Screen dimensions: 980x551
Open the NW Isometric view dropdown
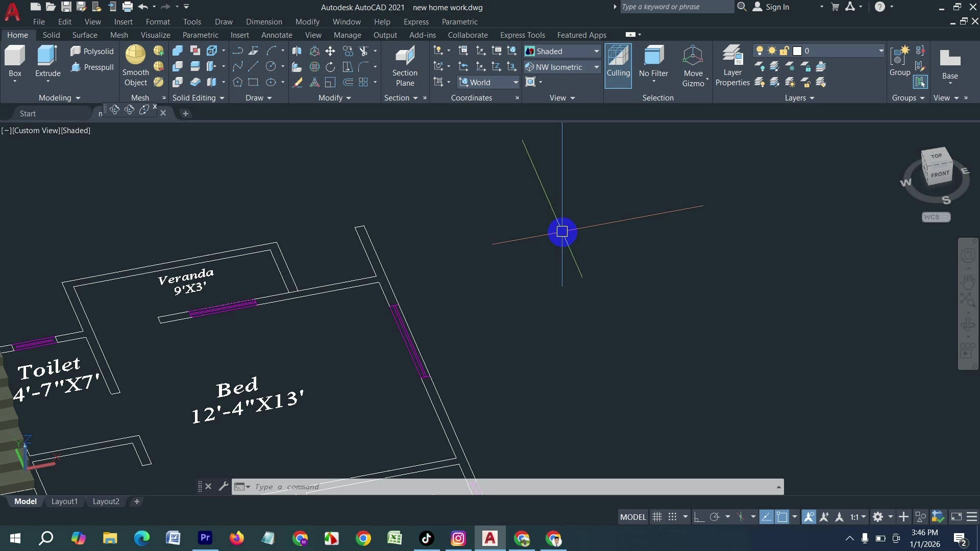[x=562, y=67]
